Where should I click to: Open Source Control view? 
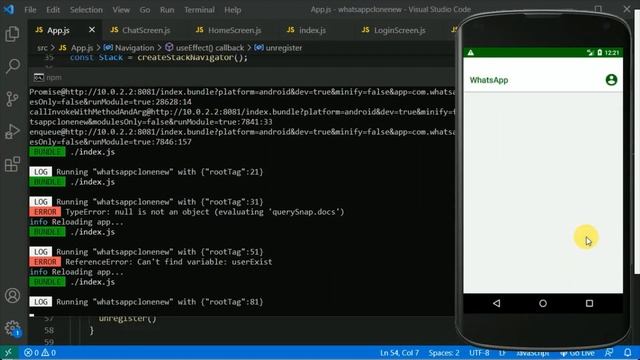coord(12,98)
